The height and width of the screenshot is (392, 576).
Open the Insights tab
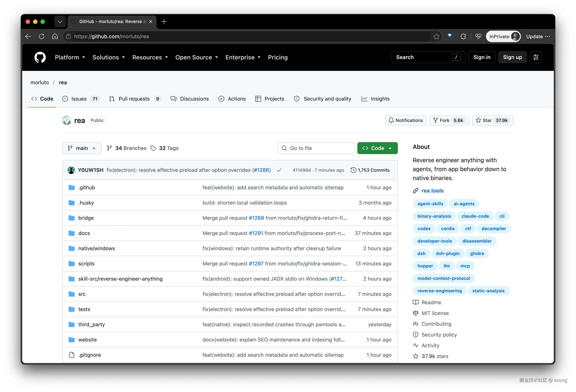coord(375,99)
